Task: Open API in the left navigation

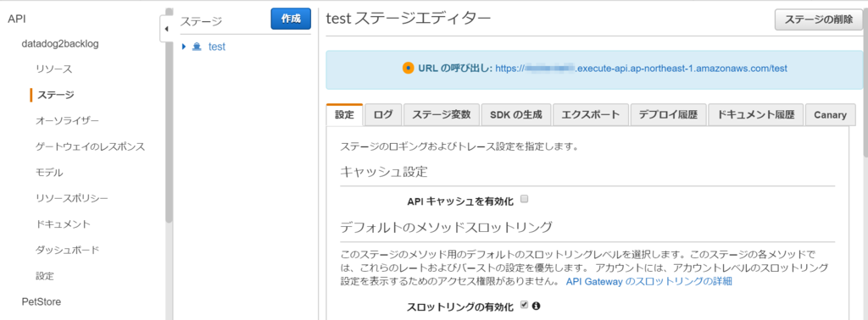Action: tap(17, 19)
